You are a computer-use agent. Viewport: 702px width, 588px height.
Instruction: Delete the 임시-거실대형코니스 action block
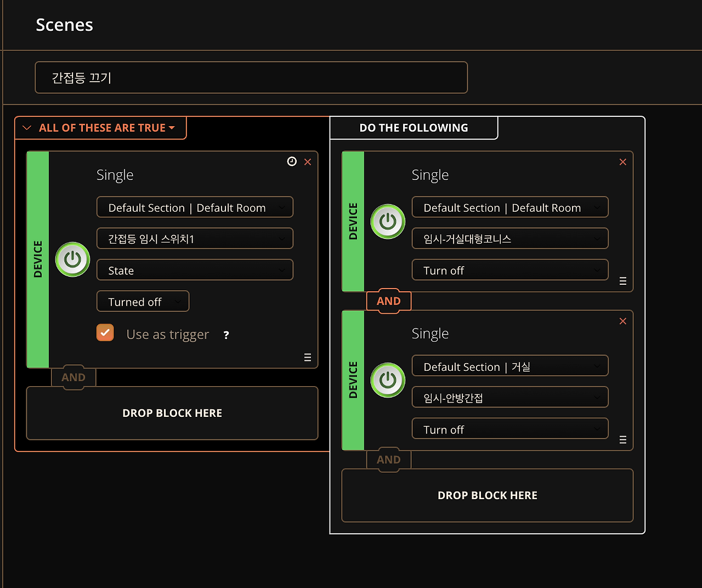[622, 162]
